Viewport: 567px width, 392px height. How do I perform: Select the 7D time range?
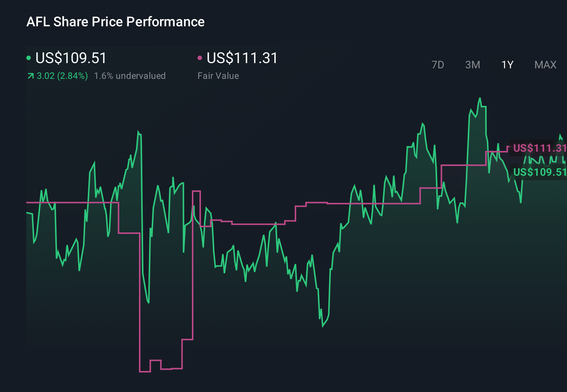click(438, 65)
